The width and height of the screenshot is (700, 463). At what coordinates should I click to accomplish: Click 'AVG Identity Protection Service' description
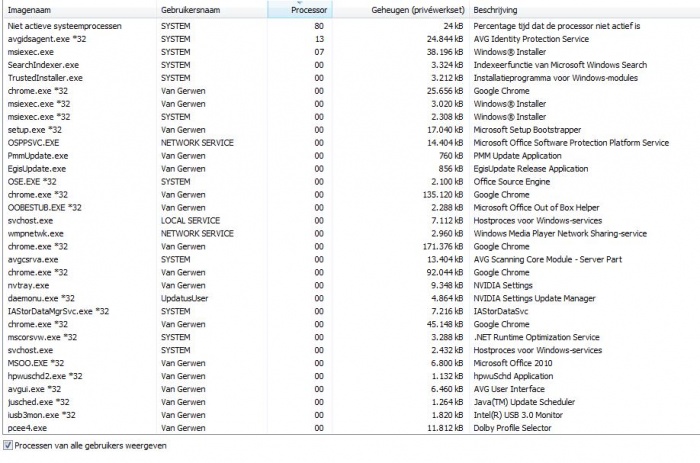coord(531,39)
